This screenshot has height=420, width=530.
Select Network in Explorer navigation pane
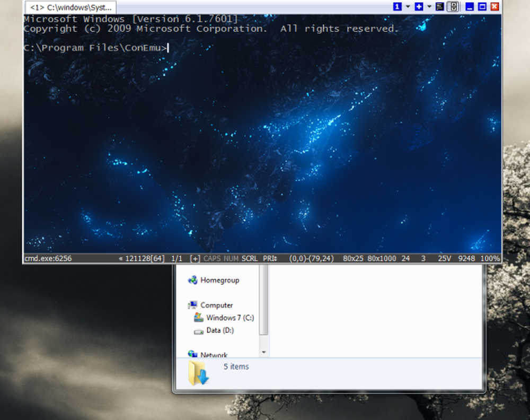click(x=214, y=355)
